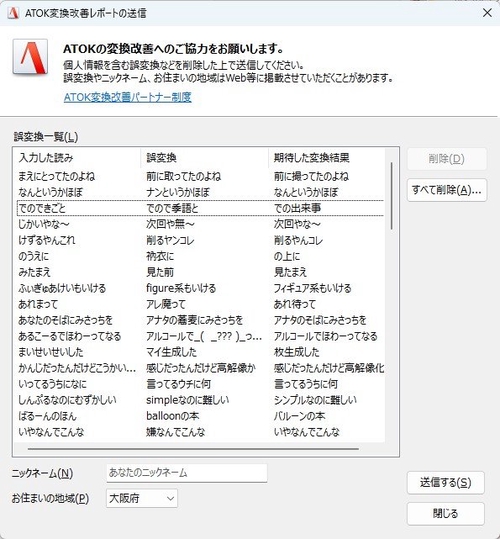Select the row みたまえ
This screenshot has height=539, width=500.
(200, 272)
